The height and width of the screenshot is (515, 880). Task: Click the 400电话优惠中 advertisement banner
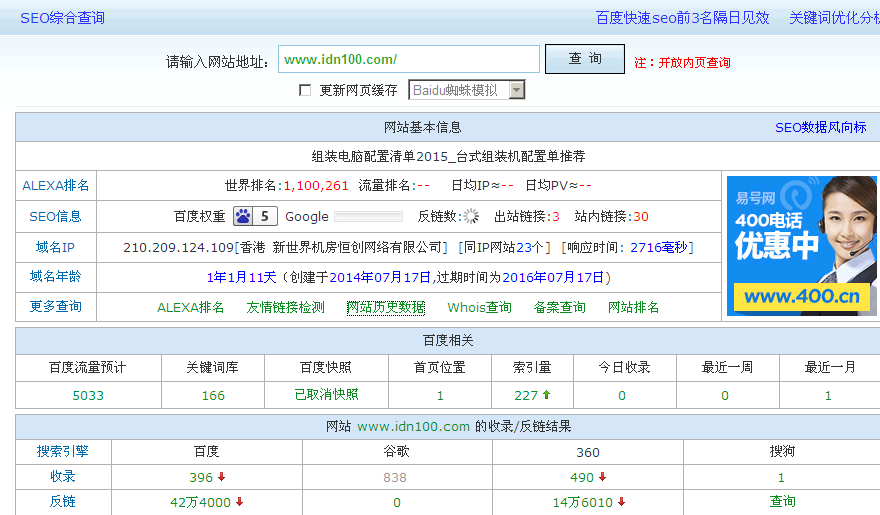click(x=801, y=246)
